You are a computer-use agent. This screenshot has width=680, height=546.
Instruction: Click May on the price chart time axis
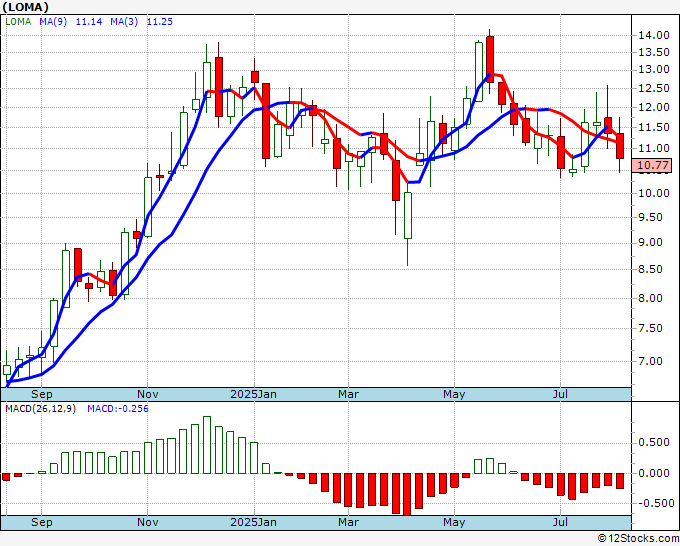click(x=454, y=394)
